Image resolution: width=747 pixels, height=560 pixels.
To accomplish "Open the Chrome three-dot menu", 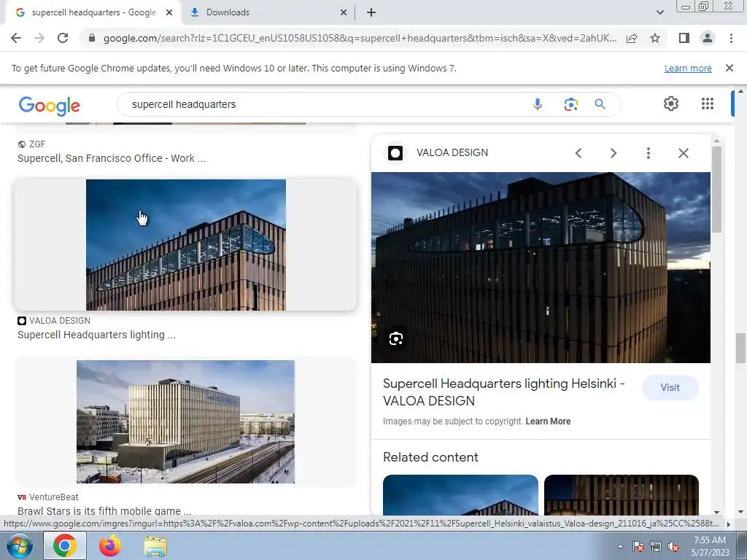I will [731, 38].
